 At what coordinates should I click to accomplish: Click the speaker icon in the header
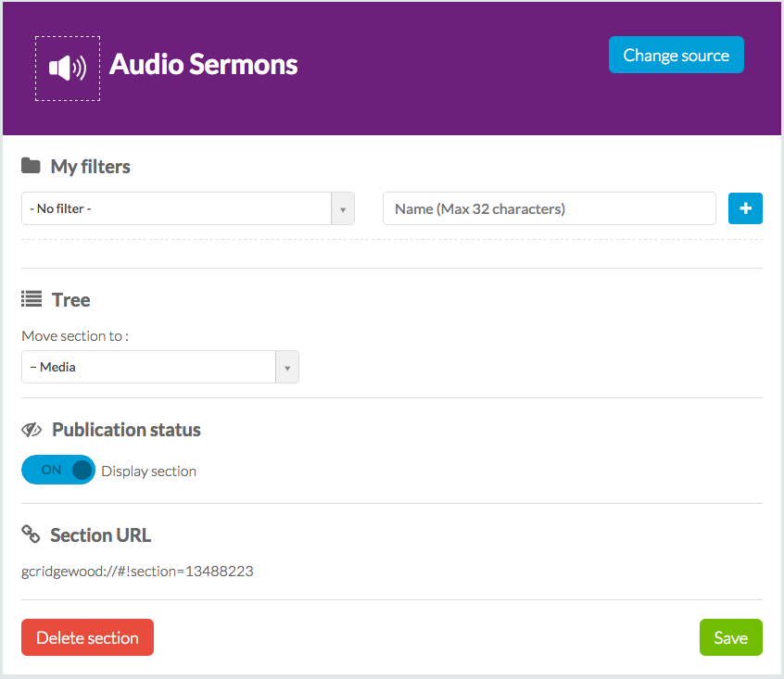pyautogui.click(x=68, y=69)
